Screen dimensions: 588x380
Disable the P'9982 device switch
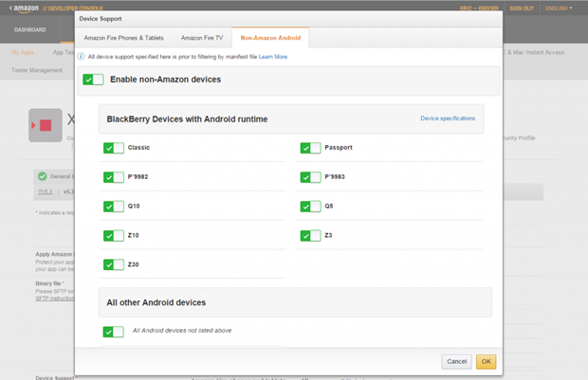[x=114, y=177]
